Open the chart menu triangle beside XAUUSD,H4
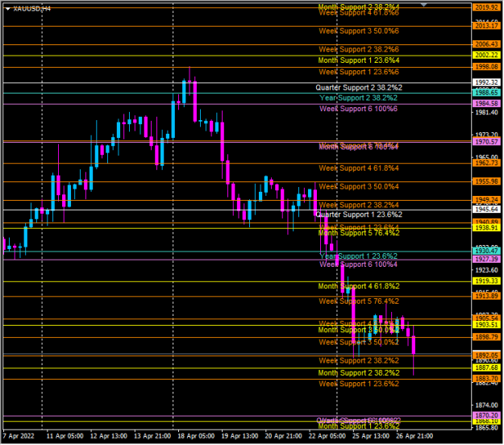This screenshot has width=504, height=445. point(8,9)
